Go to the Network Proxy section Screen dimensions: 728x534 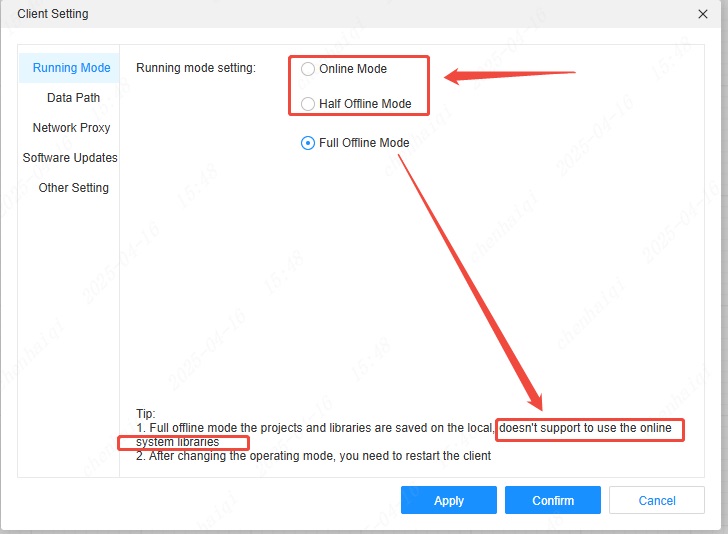pos(71,128)
